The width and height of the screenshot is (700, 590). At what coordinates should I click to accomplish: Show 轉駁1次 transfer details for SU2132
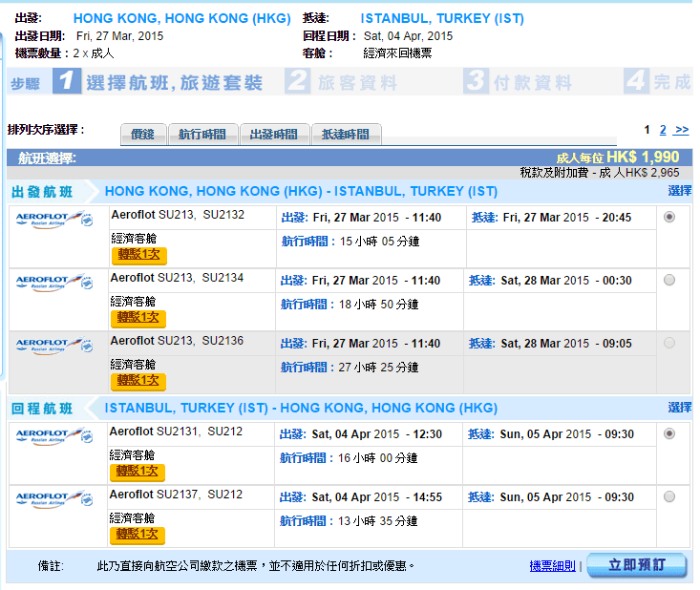[138, 255]
